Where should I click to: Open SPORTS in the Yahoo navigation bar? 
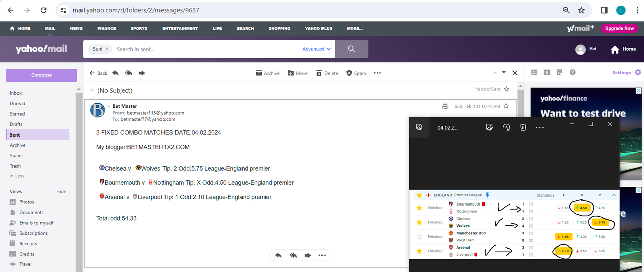point(139,28)
